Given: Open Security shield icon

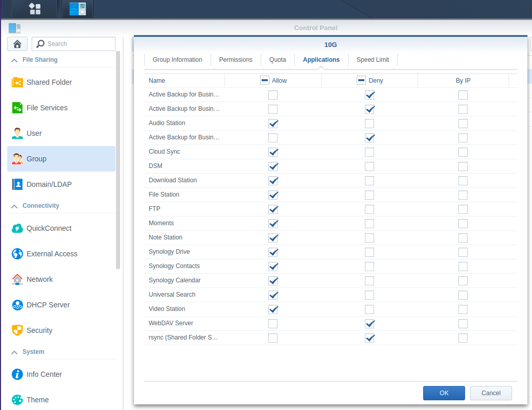Looking at the screenshot, I should pyautogui.click(x=17, y=330).
